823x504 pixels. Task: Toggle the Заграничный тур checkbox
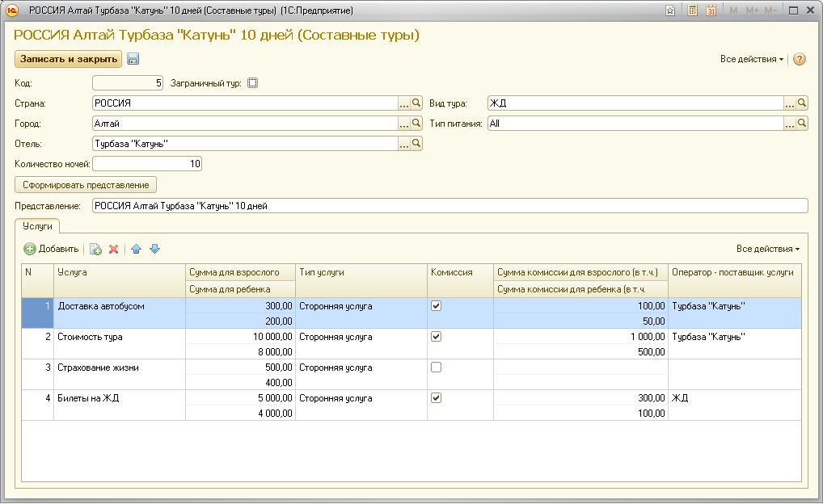253,83
